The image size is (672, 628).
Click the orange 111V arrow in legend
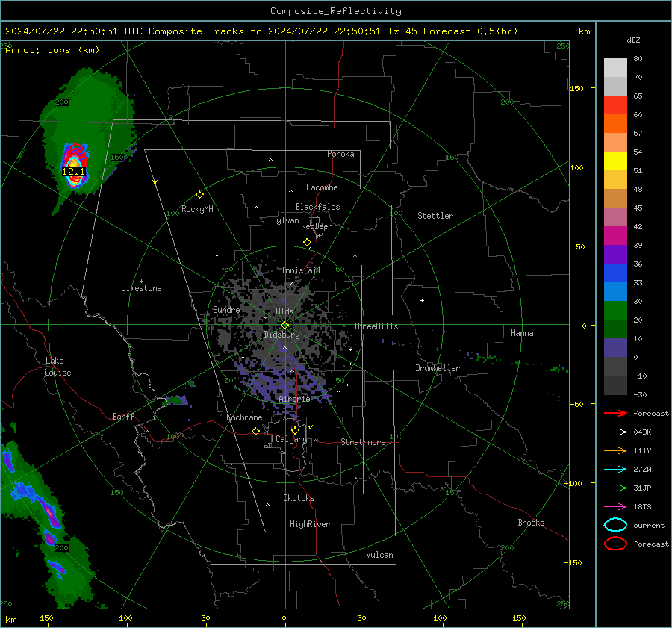[x=615, y=450]
